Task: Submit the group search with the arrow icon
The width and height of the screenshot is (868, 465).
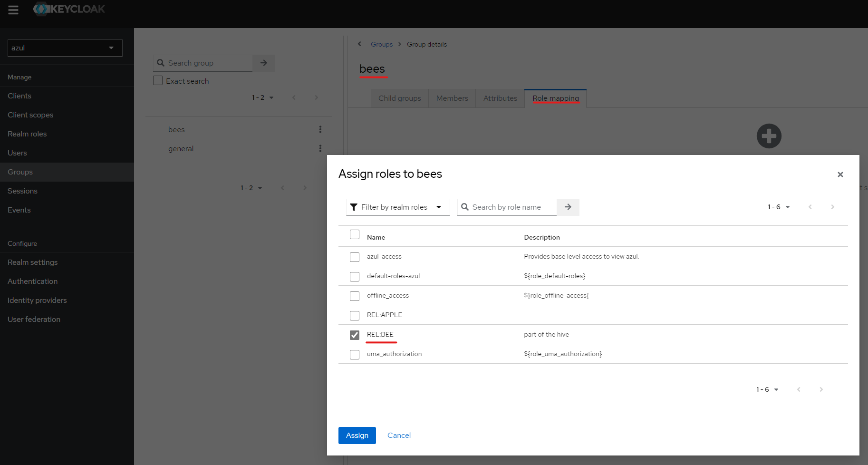Action: tap(264, 63)
